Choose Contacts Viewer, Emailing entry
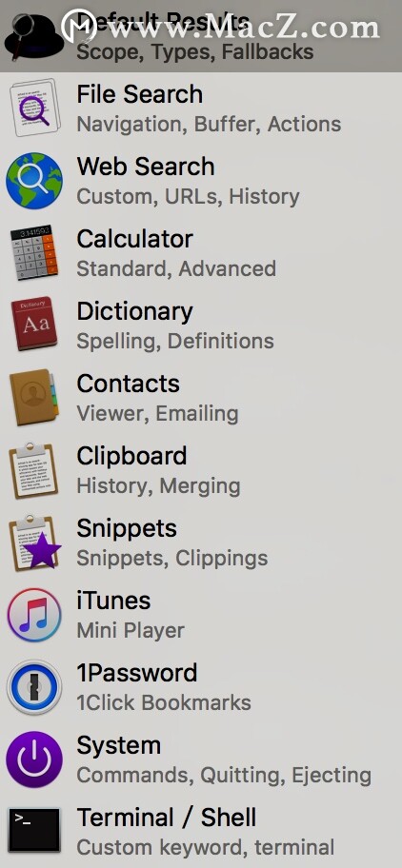This screenshot has width=402, height=868. tap(201, 398)
